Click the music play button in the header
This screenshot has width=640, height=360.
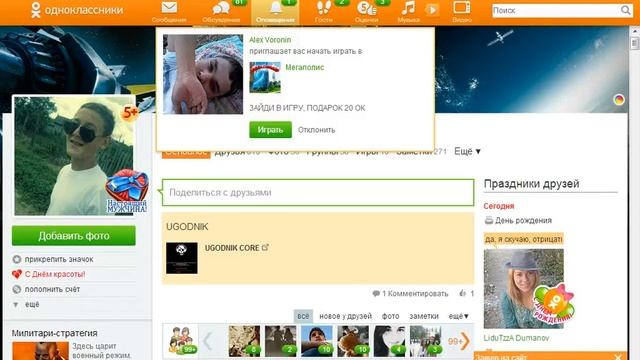[432, 9]
